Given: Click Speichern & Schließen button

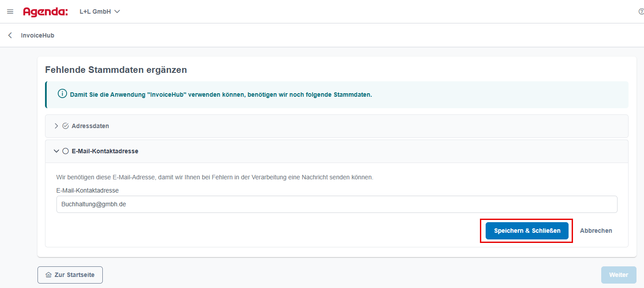Looking at the screenshot, I should pos(527,231).
